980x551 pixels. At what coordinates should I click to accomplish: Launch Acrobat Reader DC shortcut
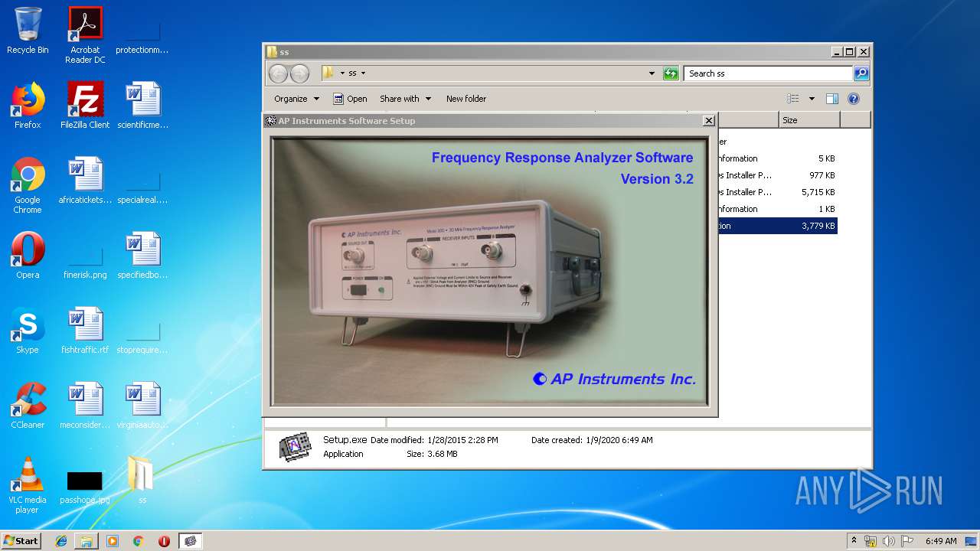click(85, 35)
